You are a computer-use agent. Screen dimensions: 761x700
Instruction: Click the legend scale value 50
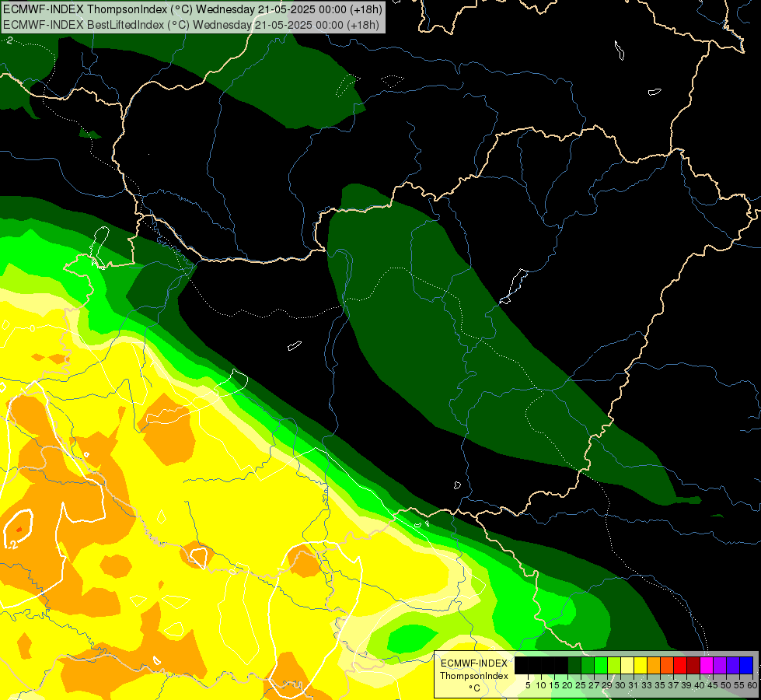725,685
